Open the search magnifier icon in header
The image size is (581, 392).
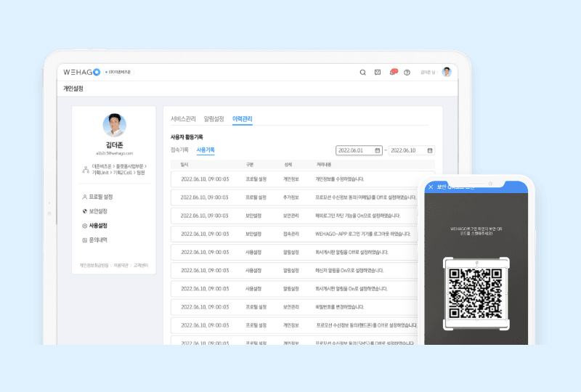362,73
